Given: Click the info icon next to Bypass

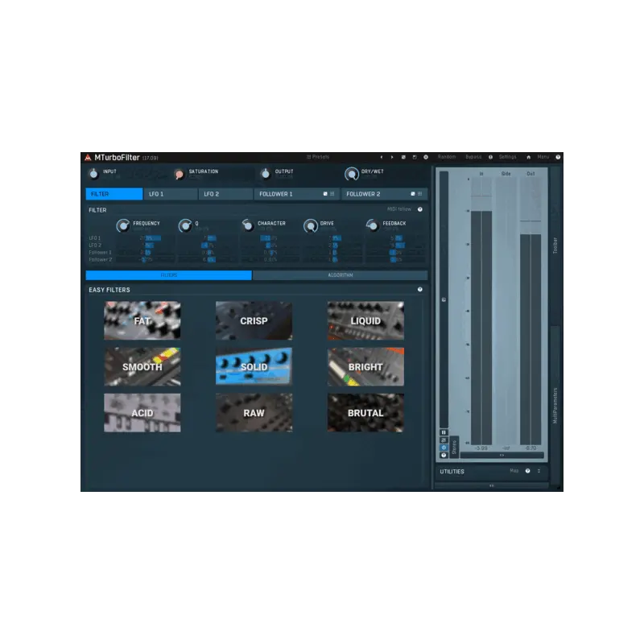Looking at the screenshot, I should coord(490,157).
